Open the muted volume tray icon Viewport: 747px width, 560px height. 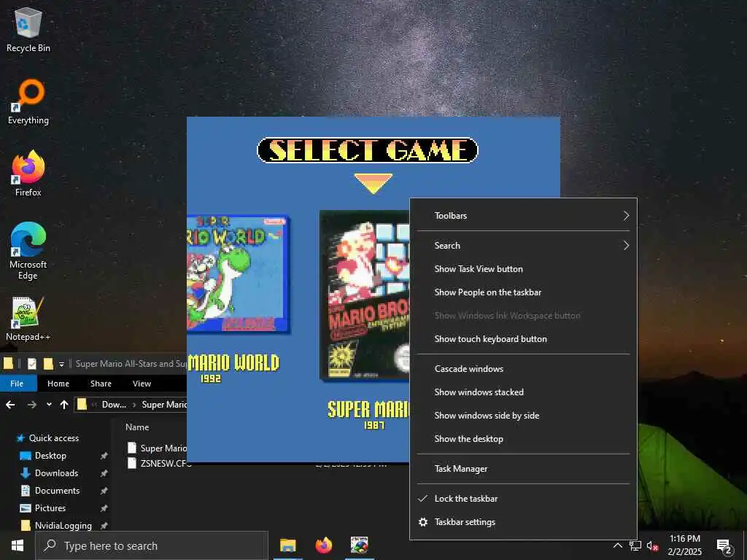(652, 545)
